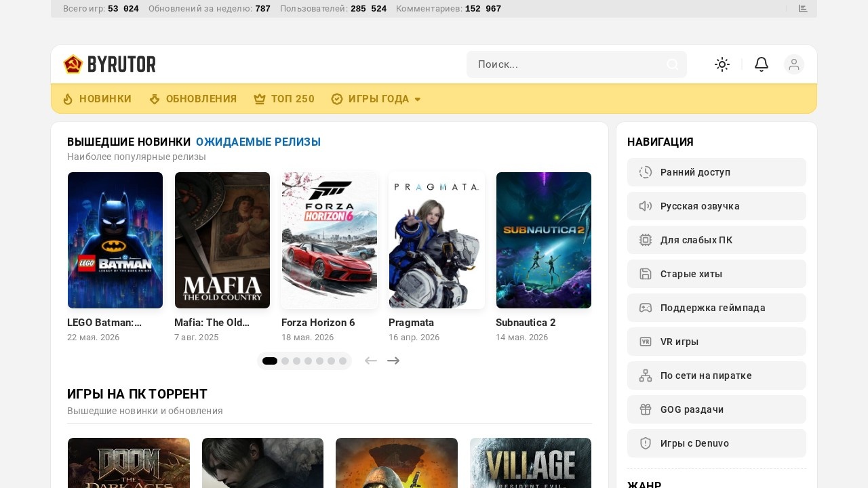The height and width of the screenshot is (488, 868).
Task: Open По сети на пиратке label
Action: 706,375
